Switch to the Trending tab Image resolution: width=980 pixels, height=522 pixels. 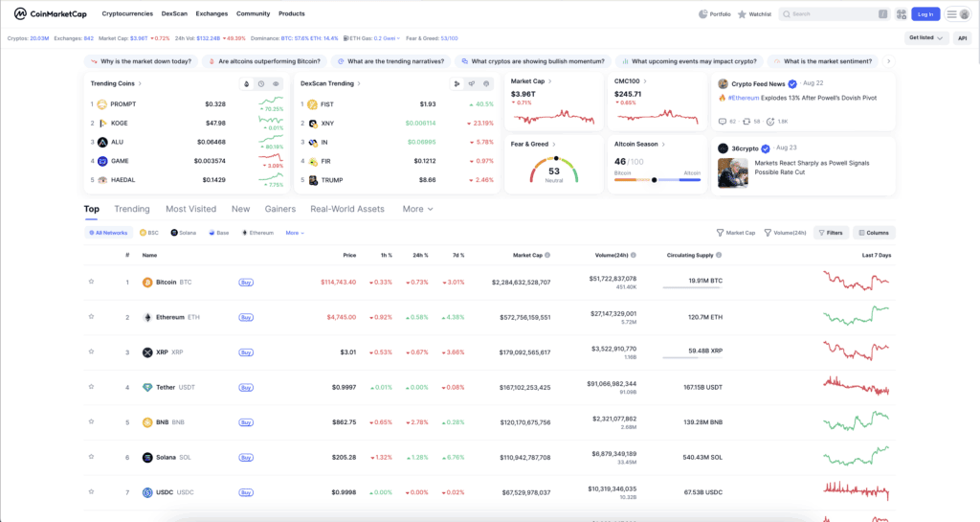click(x=132, y=209)
